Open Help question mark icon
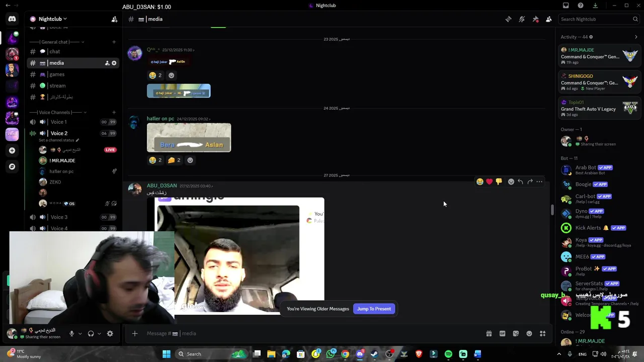Image resolution: width=644 pixels, height=362 pixels. [581, 6]
